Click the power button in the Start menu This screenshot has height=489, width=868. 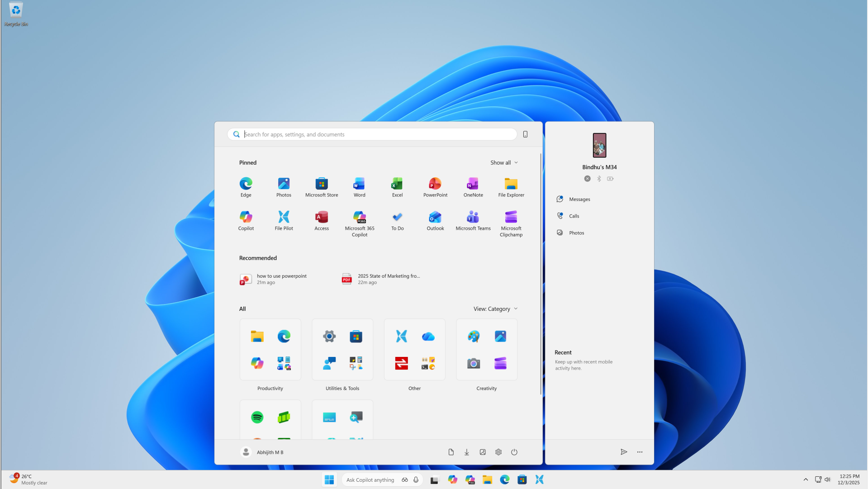tap(514, 452)
